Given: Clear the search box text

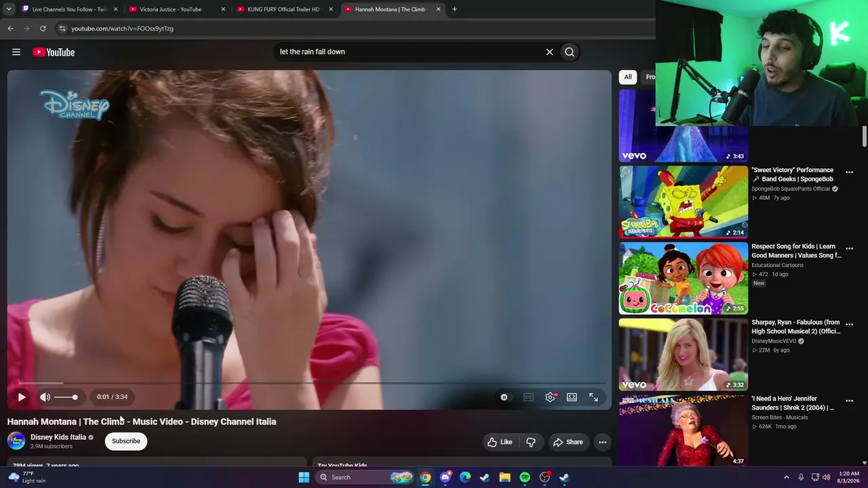Looking at the screenshot, I should tap(549, 52).
